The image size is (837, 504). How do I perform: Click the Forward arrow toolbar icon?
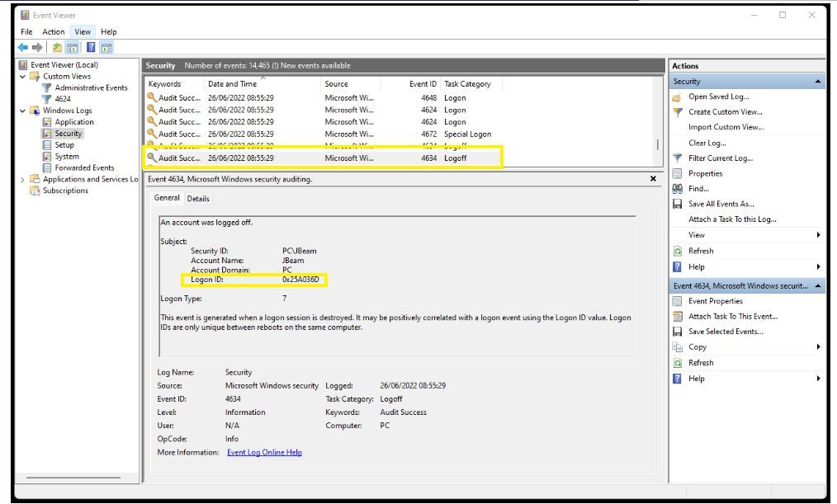point(37,48)
